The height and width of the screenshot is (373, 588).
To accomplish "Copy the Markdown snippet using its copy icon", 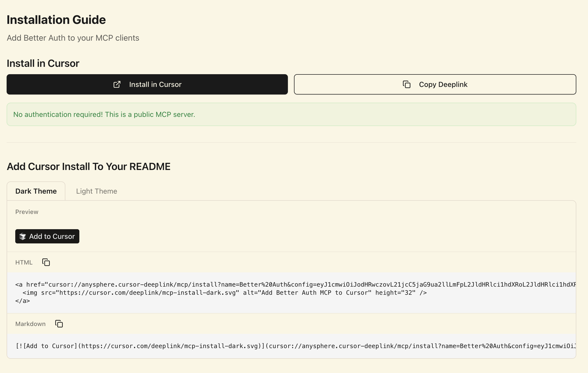I will click(x=59, y=324).
